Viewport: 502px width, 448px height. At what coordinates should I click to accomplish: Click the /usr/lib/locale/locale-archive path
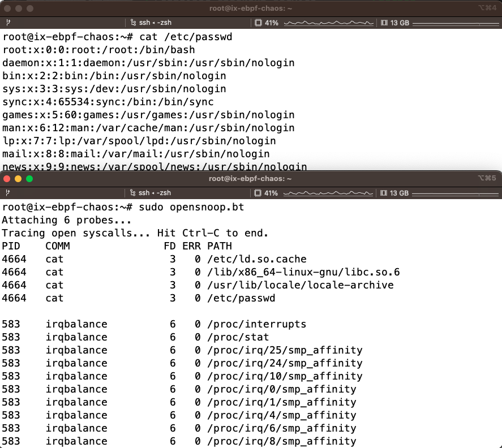(301, 285)
